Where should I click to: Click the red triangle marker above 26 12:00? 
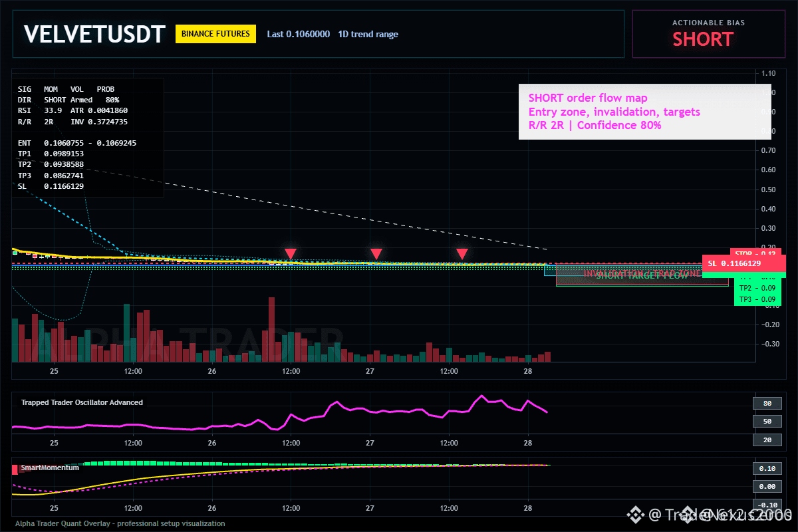pos(290,254)
